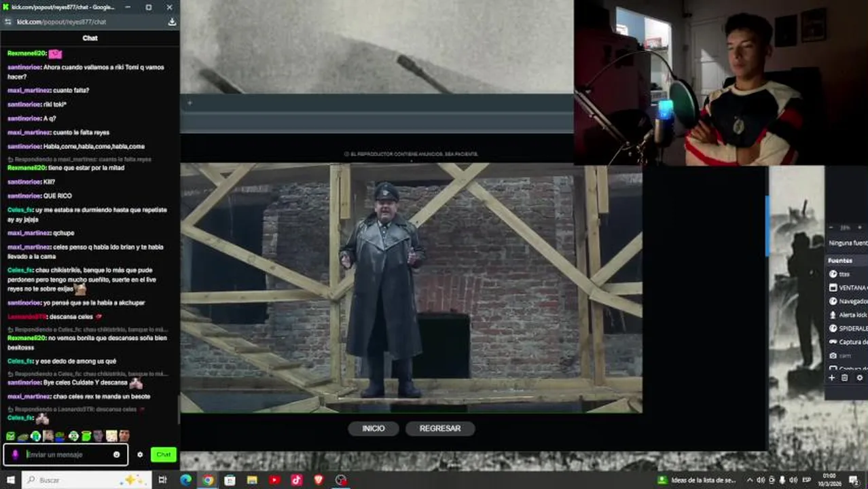This screenshot has height=489, width=868.
Task: Open the Windows Start menu
Action: click(x=11, y=480)
